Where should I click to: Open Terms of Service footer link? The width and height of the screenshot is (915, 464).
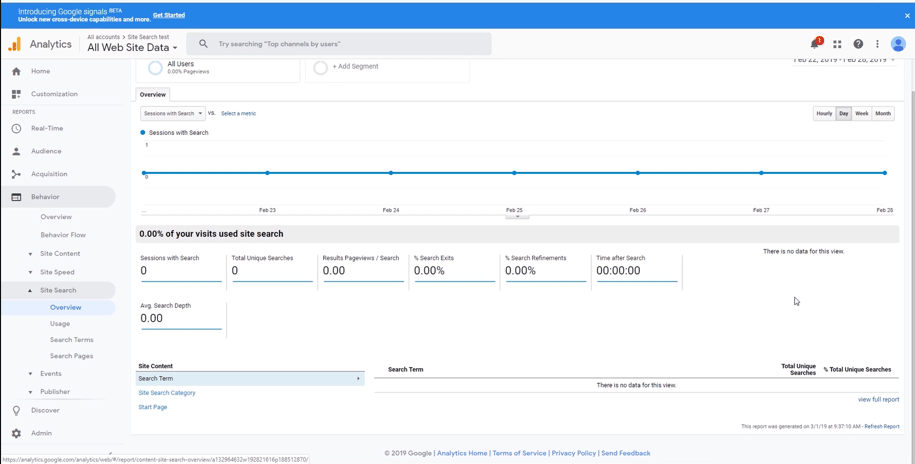520,453
